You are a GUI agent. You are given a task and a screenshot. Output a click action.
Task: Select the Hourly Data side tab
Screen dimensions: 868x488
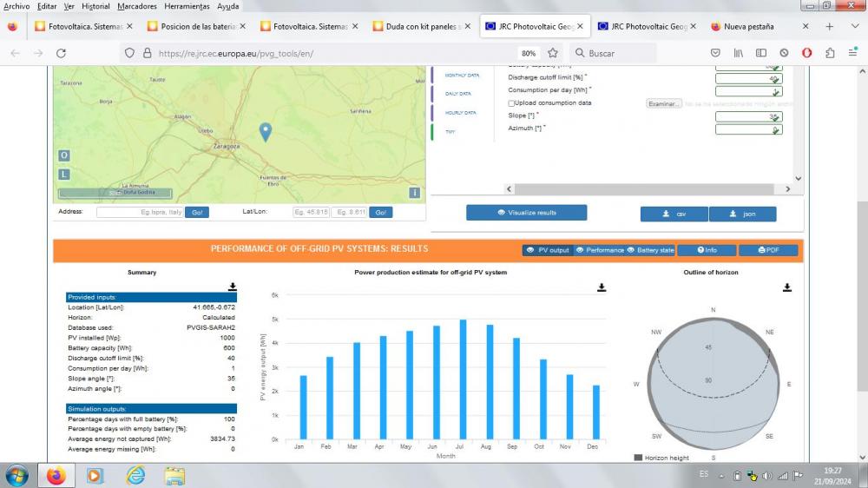click(x=461, y=113)
